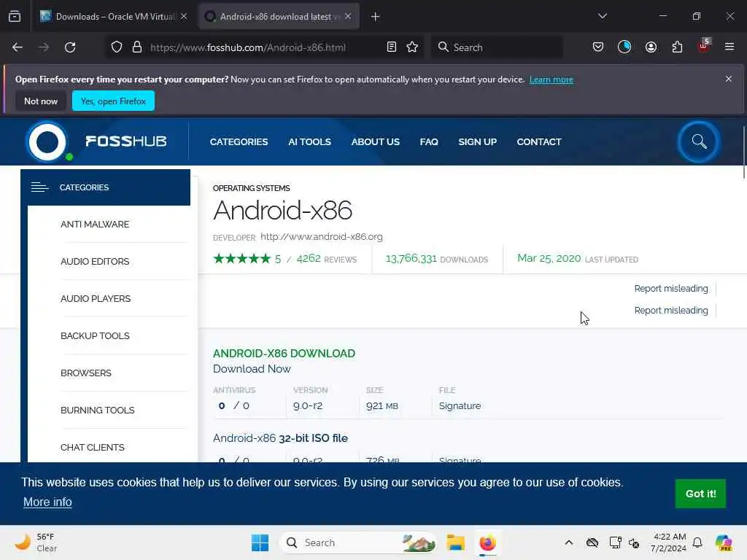Open the uBlock extension icon with badge

pyautogui.click(x=704, y=46)
